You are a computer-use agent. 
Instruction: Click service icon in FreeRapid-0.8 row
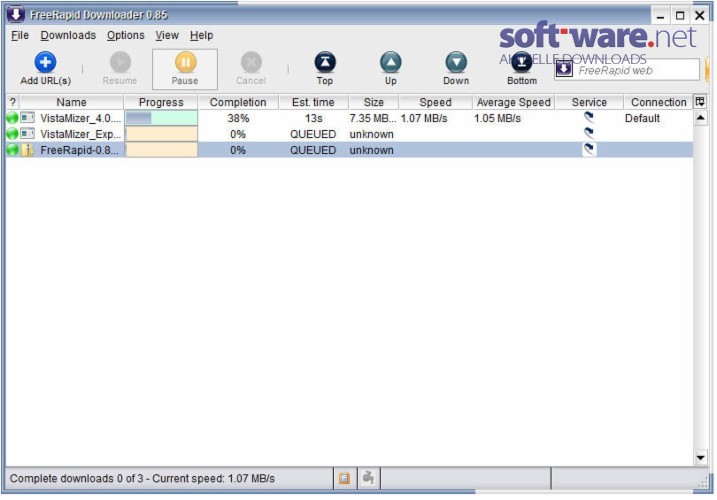point(589,150)
